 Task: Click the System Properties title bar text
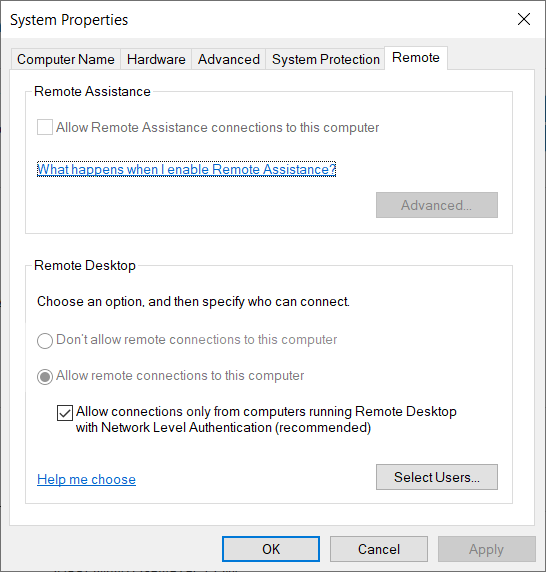(69, 20)
